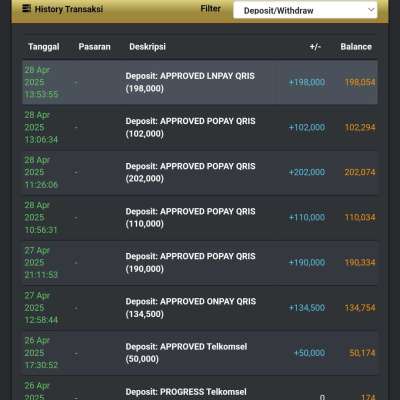The width and height of the screenshot is (400, 400).
Task: Click the 202,074 balance value
Action: pyautogui.click(x=360, y=172)
